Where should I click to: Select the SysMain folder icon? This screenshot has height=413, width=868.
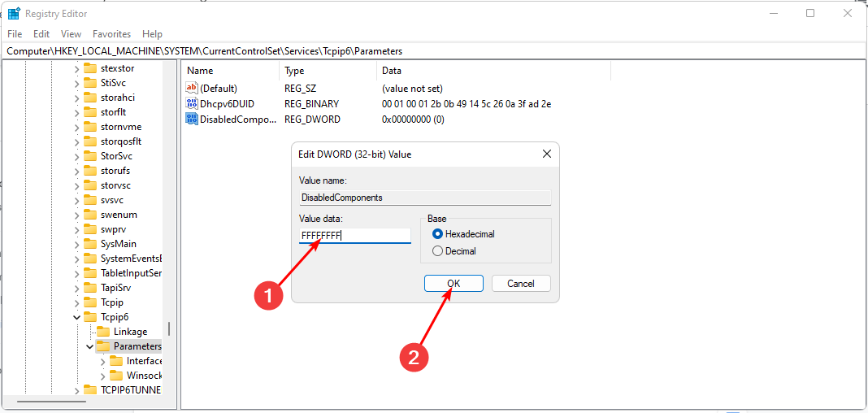click(90, 244)
